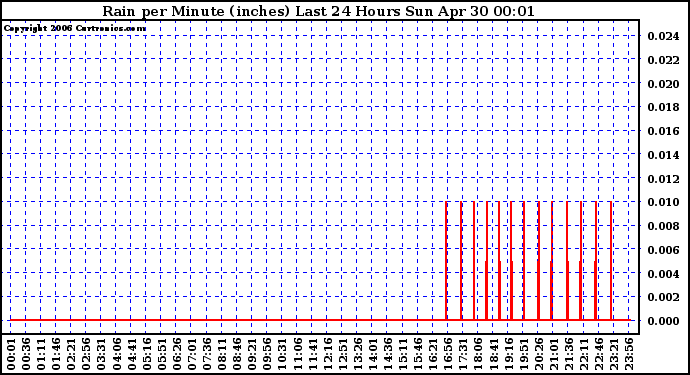690x375 pixels.
Task: Click the 04:06 time label
Action: click(x=117, y=354)
